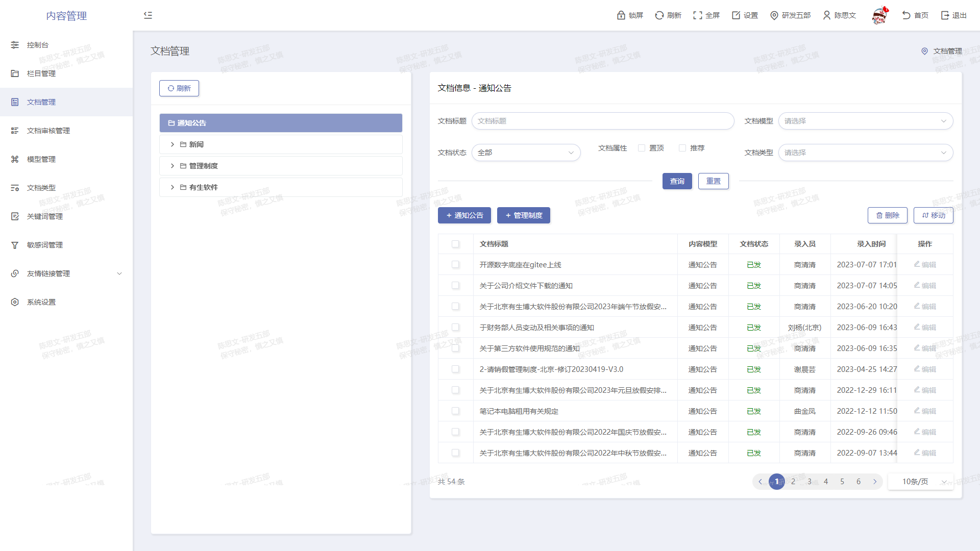
Task: Click the refresh icon in top bar
Action: pos(659,15)
